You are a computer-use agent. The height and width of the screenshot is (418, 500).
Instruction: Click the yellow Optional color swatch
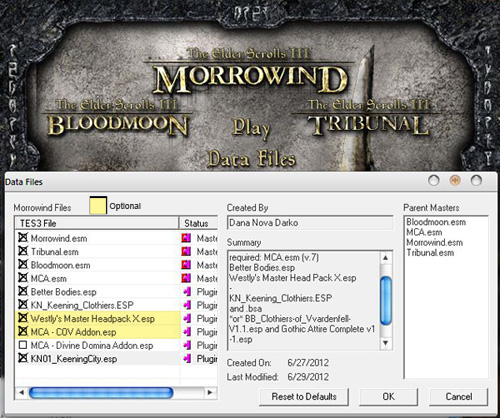point(98,205)
